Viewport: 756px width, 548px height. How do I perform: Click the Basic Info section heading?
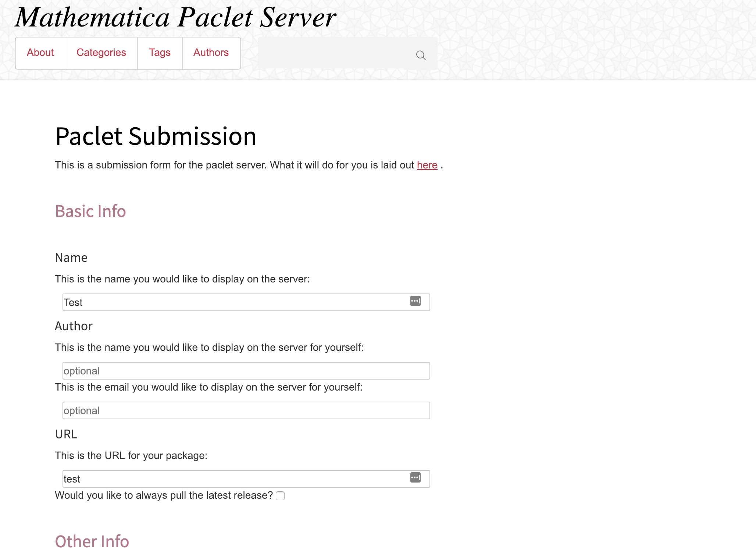point(90,210)
